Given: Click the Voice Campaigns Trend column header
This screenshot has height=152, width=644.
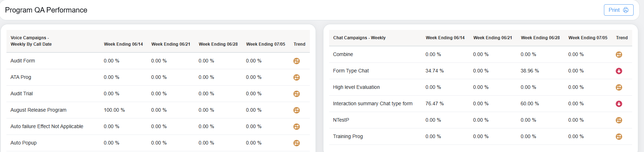Looking at the screenshot, I should (299, 44).
